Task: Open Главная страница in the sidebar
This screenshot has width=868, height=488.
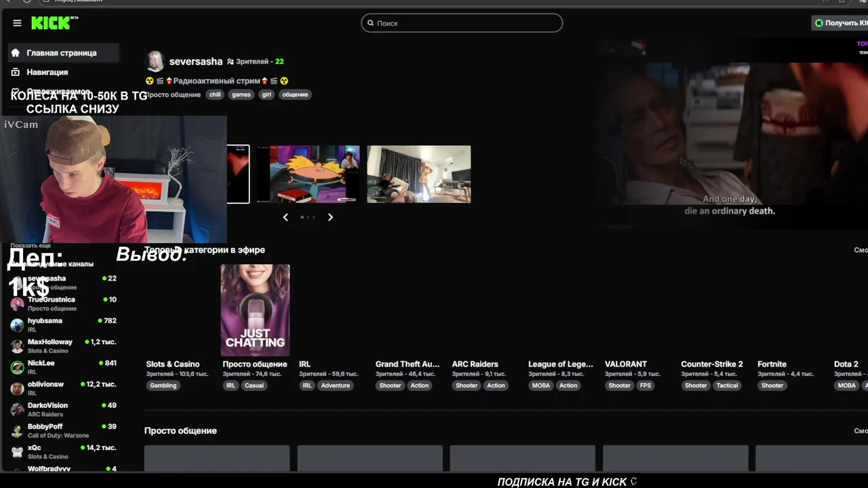Action: pos(64,53)
